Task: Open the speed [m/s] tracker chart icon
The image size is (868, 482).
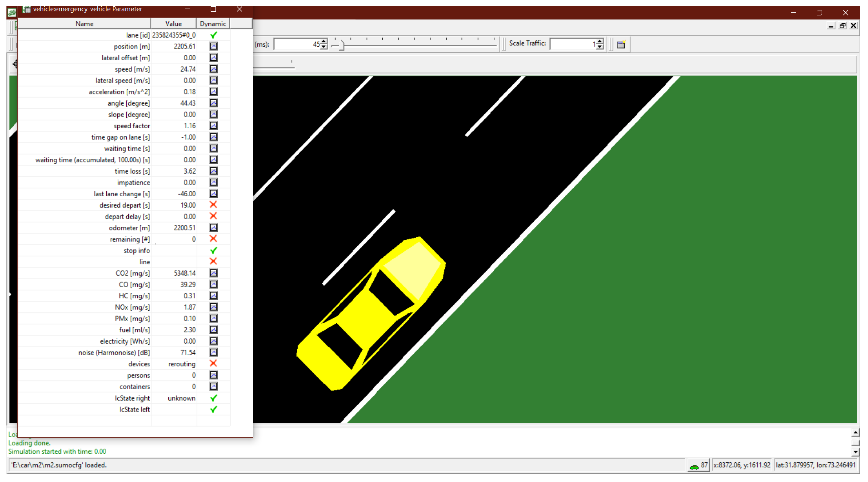Action: (213, 69)
